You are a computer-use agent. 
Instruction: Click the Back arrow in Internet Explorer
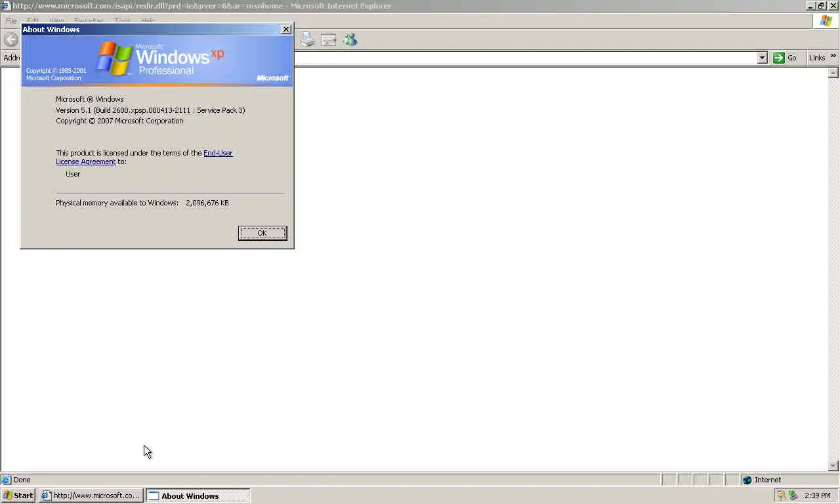[x=10, y=40]
